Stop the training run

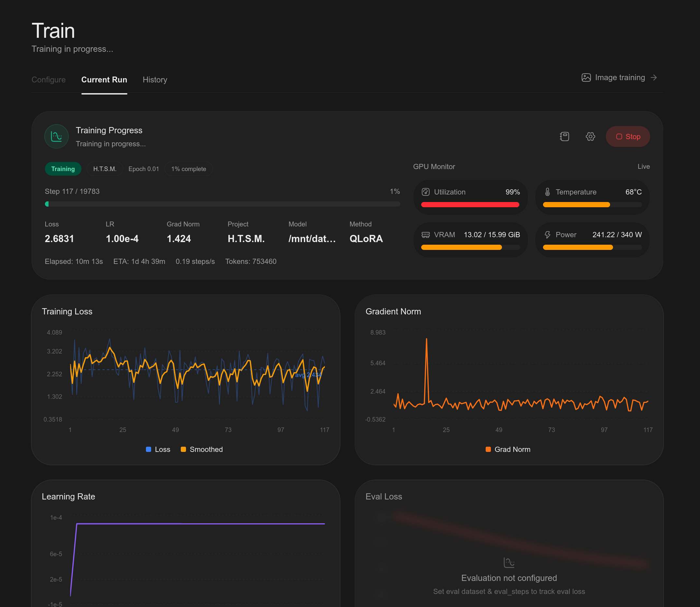point(628,137)
